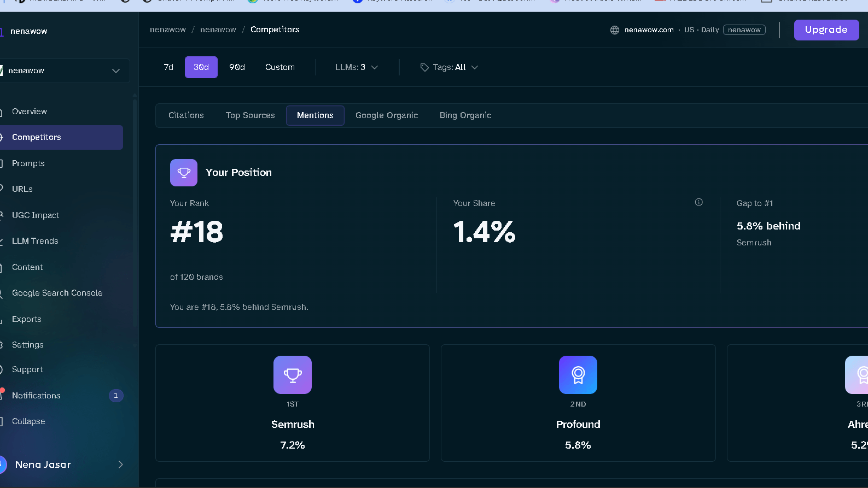
Task: Select the Mentions tab
Action: (315, 115)
